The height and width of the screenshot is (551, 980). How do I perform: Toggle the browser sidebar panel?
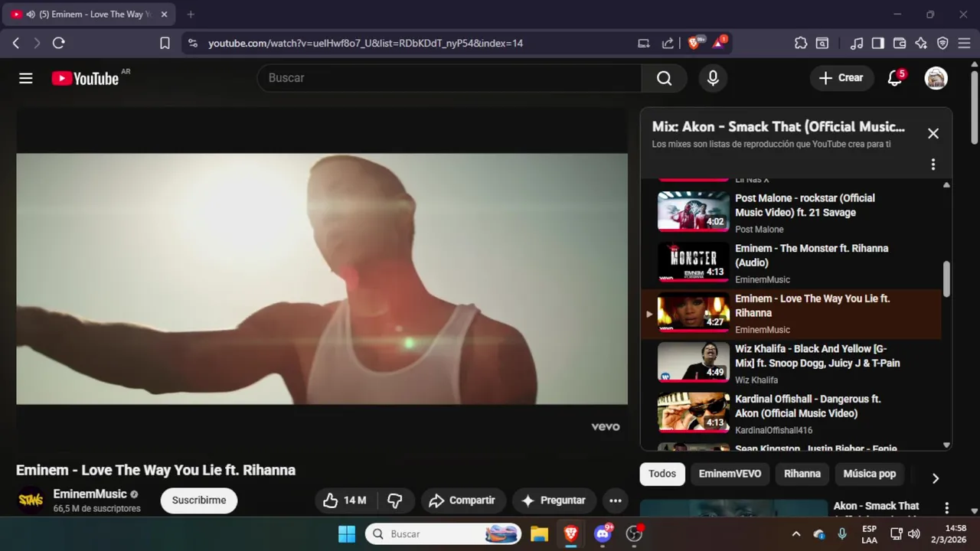pos(878,44)
